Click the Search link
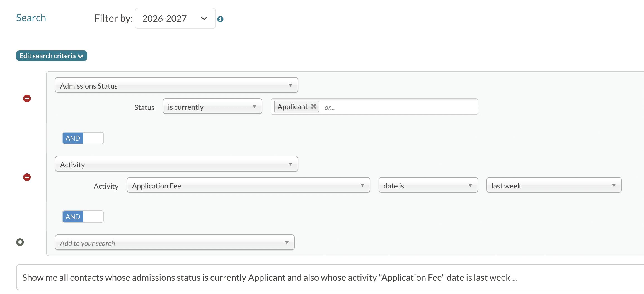Viewport: 644px width, 294px height. (x=31, y=18)
